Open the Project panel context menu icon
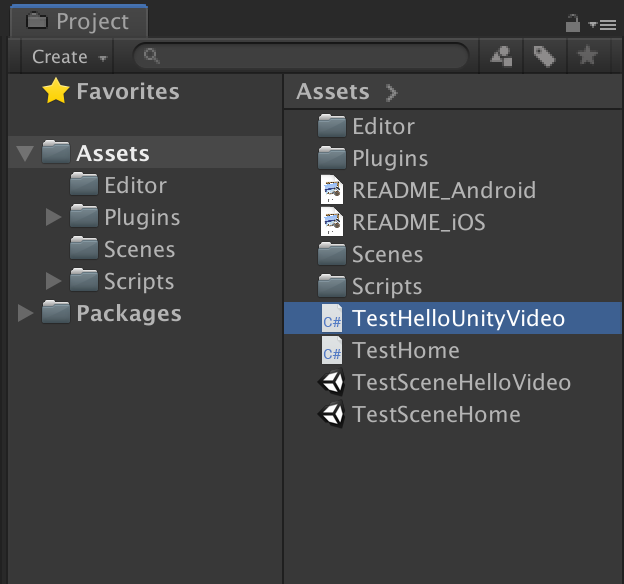 pyautogui.click(x=602, y=25)
